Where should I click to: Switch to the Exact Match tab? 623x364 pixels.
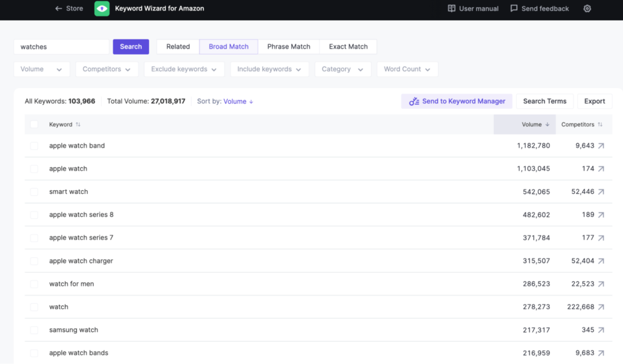click(x=348, y=46)
